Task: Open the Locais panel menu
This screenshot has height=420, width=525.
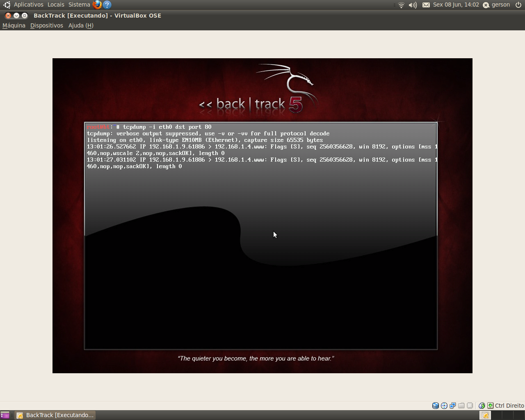Action: point(56,5)
